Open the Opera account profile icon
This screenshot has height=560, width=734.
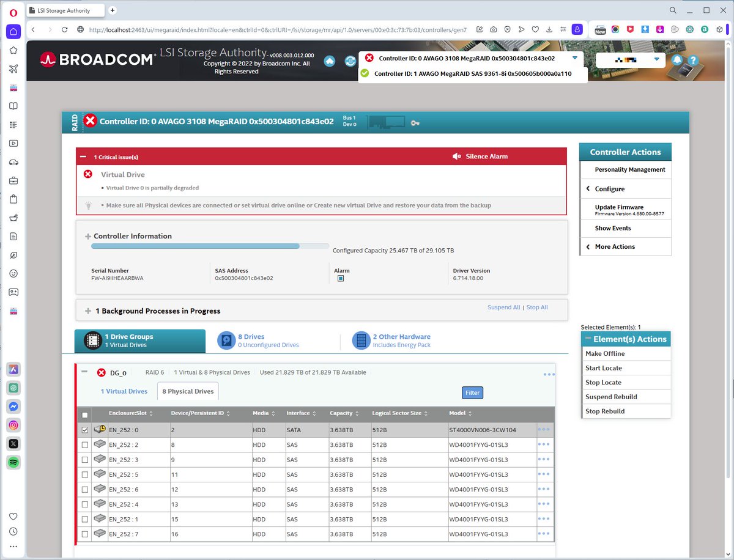point(577,29)
